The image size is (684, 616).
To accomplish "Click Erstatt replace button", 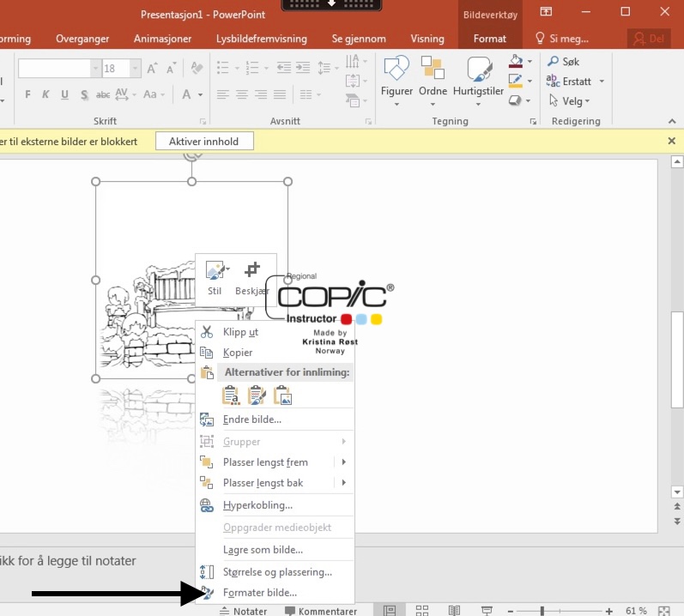I will click(x=568, y=82).
